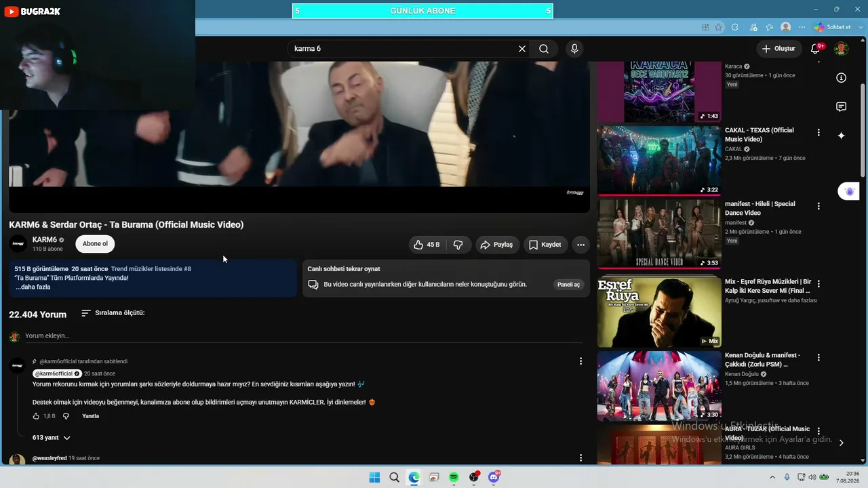This screenshot has width=868, height=488.
Task: Open Spotify from the taskbar
Action: pos(454,477)
